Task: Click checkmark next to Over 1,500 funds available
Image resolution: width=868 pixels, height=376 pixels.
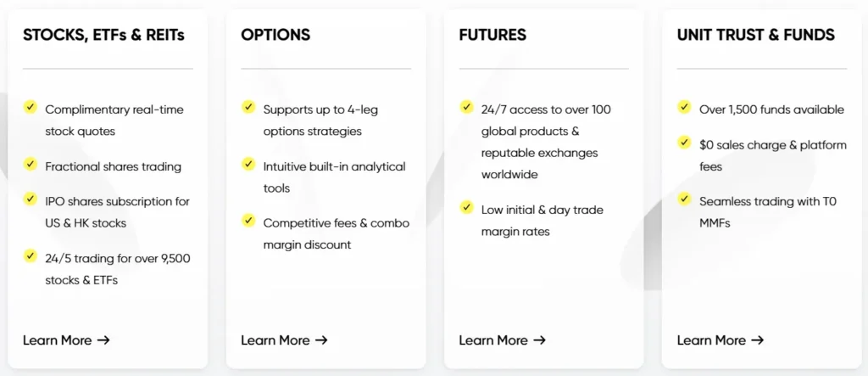Action: (x=684, y=108)
